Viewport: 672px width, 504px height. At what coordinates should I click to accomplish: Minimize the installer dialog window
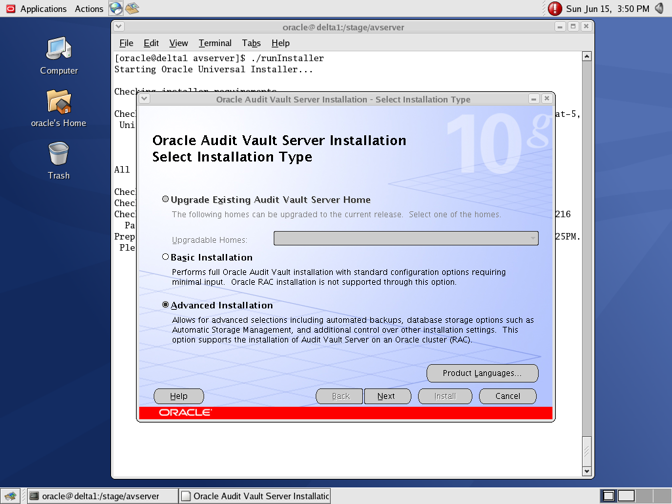coord(534,99)
